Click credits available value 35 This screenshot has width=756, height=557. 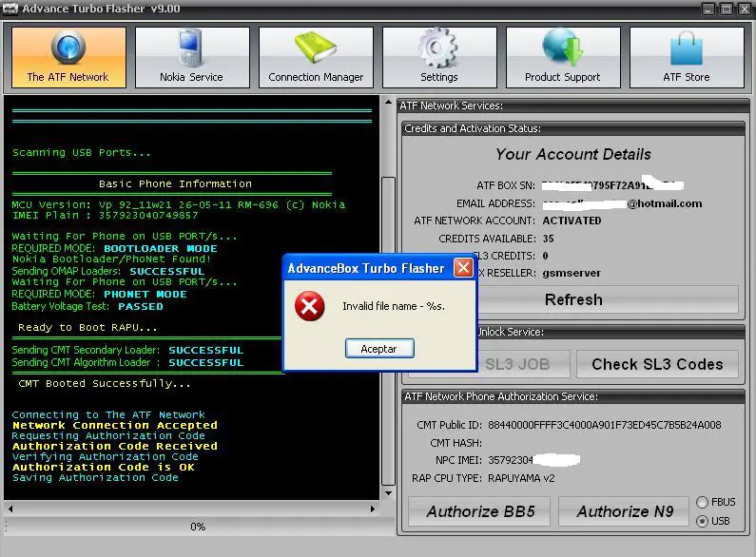coord(548,239)
